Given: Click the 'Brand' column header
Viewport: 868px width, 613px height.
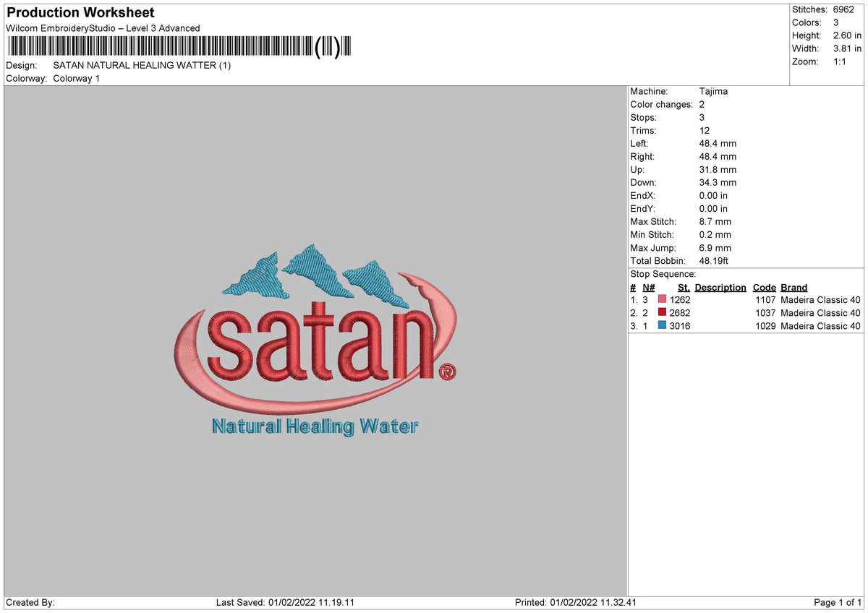Looking at the screenshot, I should 793,288.
